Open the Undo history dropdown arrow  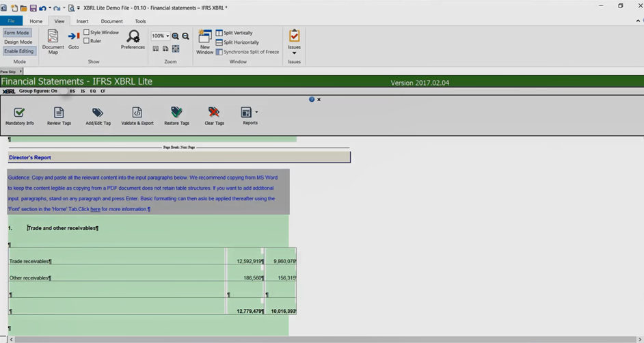[50, 8]
